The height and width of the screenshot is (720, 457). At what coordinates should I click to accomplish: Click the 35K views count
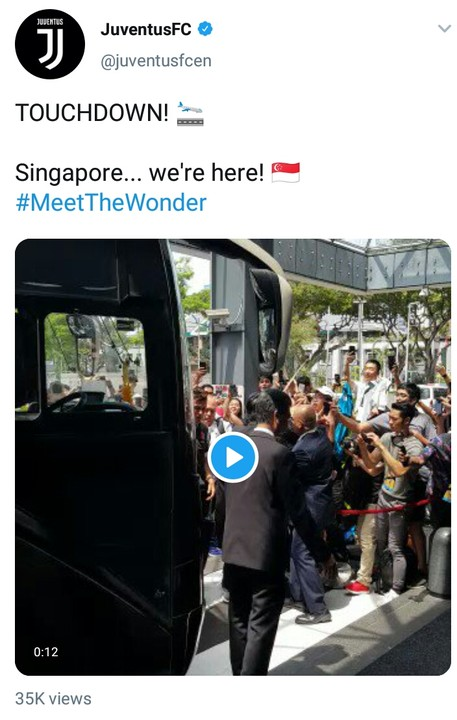coord(53,699)
